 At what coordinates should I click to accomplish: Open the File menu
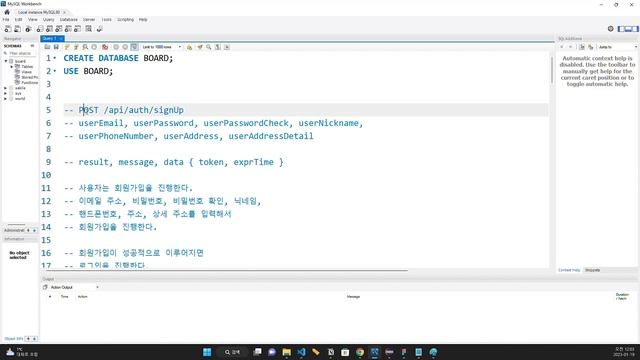coord(6,20)
